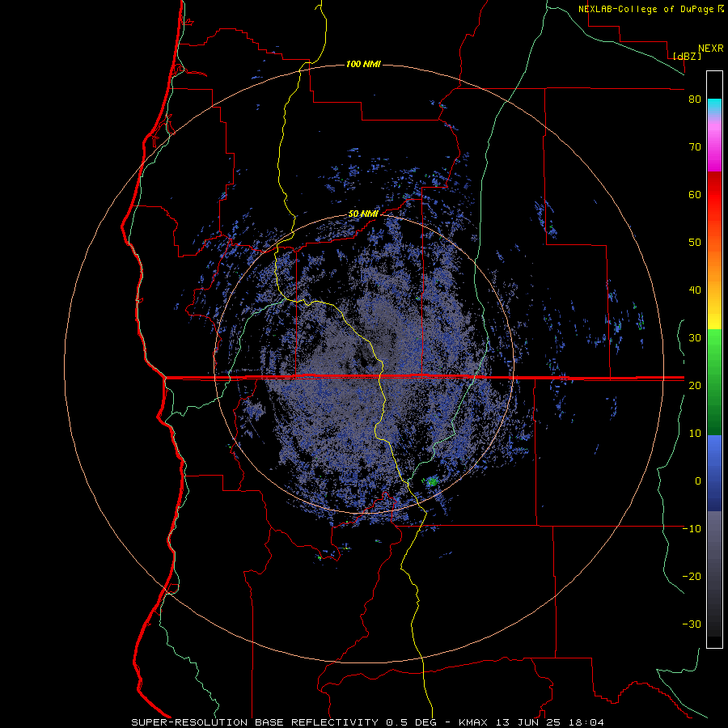
Task: Click the 70 value on the dBZ scale
Action: pyautogui.click(x=695, y=147)
